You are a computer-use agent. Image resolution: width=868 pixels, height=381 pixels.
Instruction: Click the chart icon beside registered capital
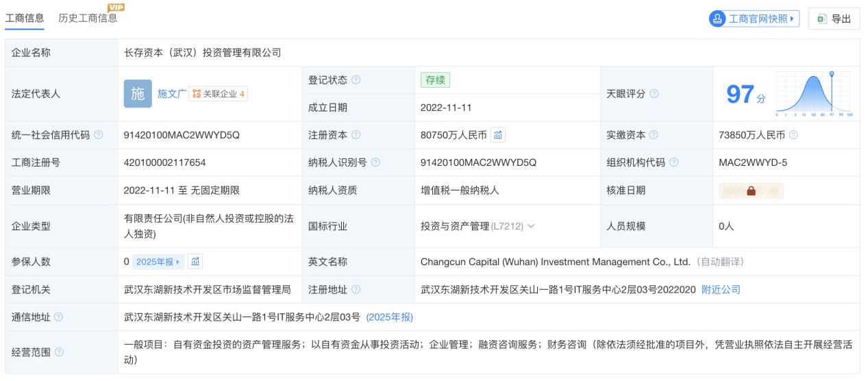499,135
